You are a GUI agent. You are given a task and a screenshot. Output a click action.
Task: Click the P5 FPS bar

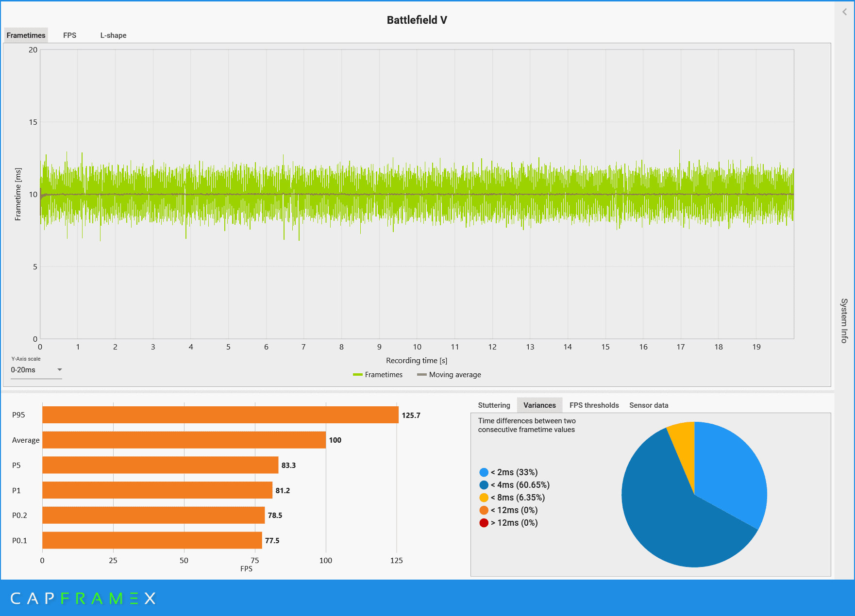[x=160, y=465]
